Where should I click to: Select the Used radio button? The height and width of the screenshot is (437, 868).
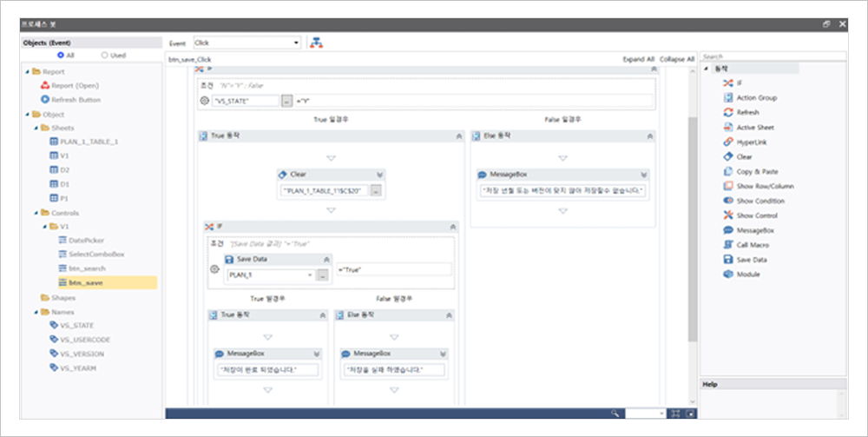pyautogui.click(x=105, y=55)
